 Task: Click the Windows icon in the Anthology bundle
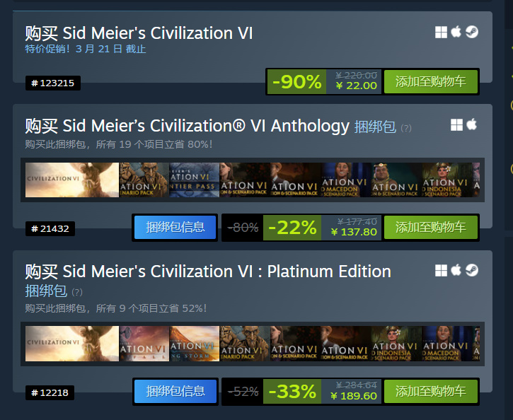pos(456,125)
